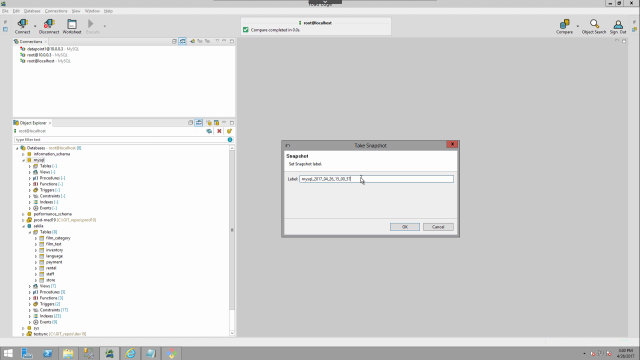This screenshot has width=640, height=360.
Task: Select Functions under mysql
Action: coord(51,184)
